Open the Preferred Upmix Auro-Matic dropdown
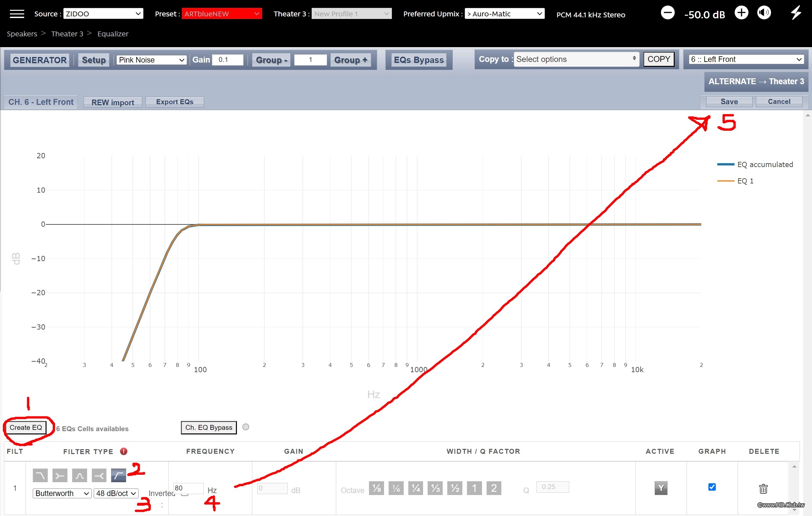812x516 pixels. (x=504, y=14)
